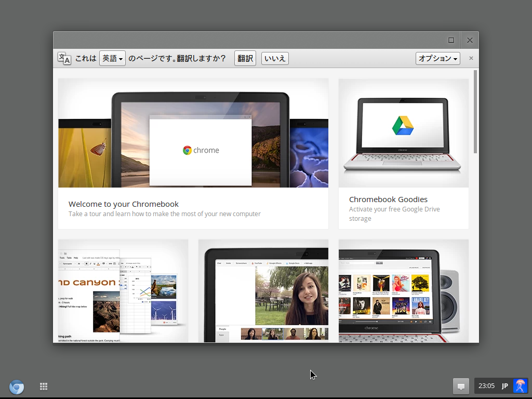Maximize the Get Started window

(451, 41)
